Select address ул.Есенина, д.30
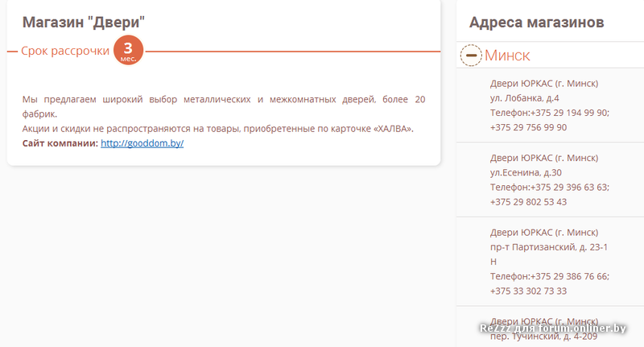The width and height of the screenshot is (644, 347). pos(526,172)
